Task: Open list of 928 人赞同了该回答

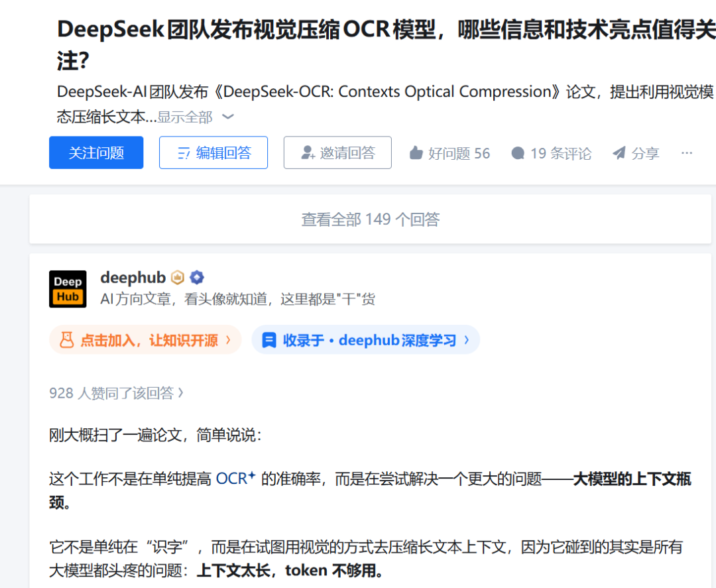Action: tap(117, 393)
